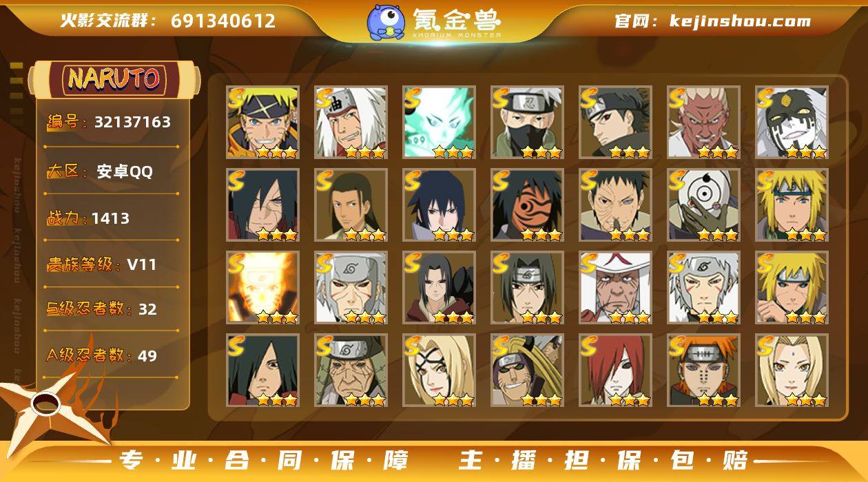The image size is (868, 482).
Task: Select the Naruto portrait with yellow hair
Action: [262, 123]
